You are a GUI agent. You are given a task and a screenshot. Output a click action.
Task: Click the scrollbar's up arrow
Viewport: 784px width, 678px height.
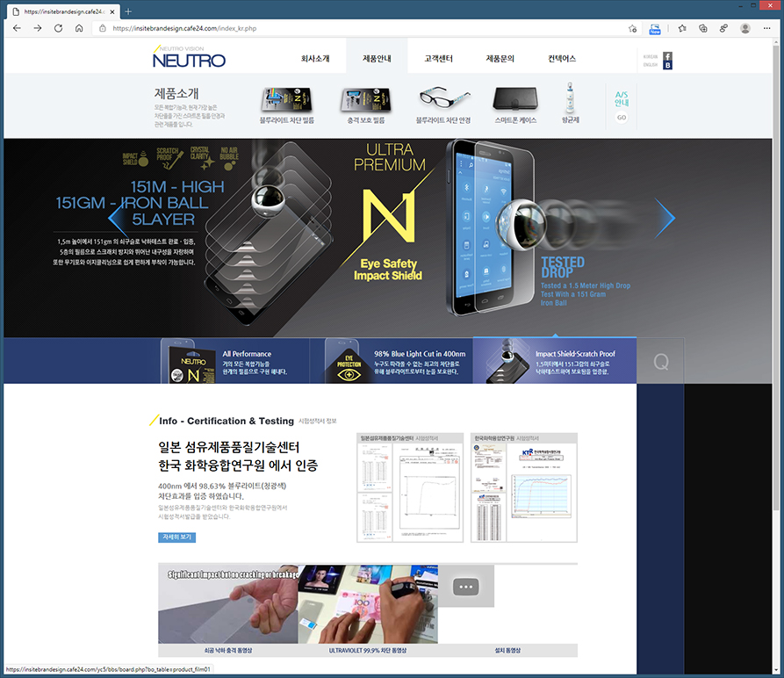coord(776,42)
